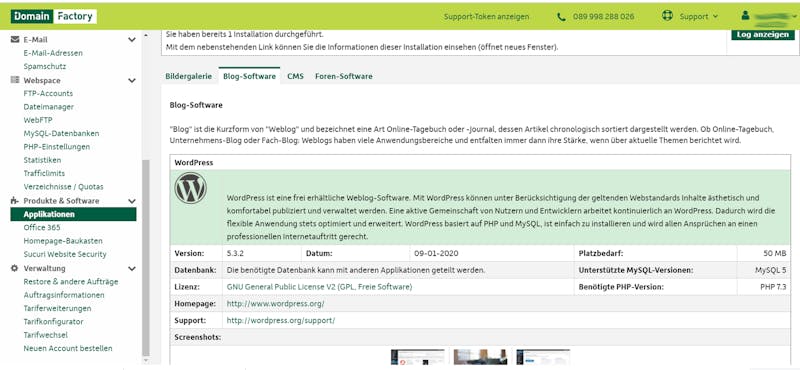This screenshot has width=800, height=370.
Task: Collapse the E-Mail section chevron
Action: click(x=132, y=40)
